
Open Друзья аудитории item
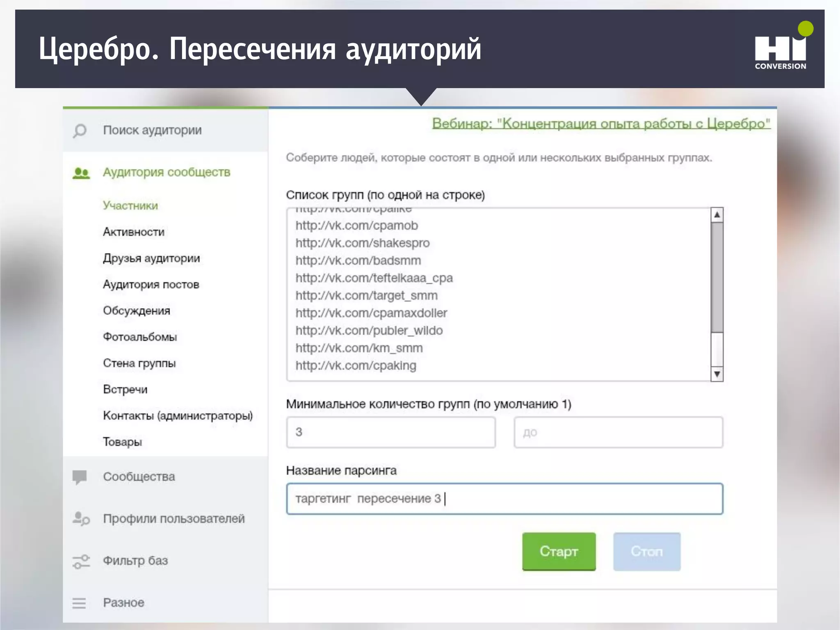151,258
